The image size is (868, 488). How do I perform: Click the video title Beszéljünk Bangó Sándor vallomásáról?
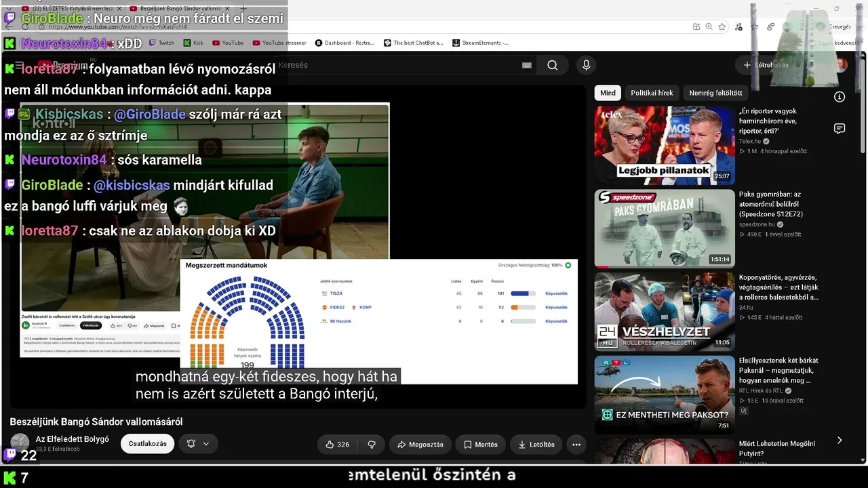96,422
